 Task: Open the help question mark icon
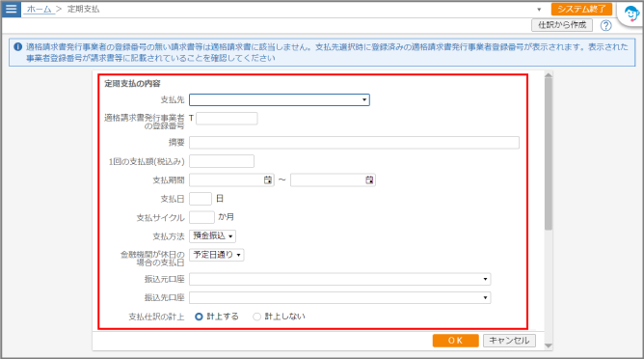(605, 25)
